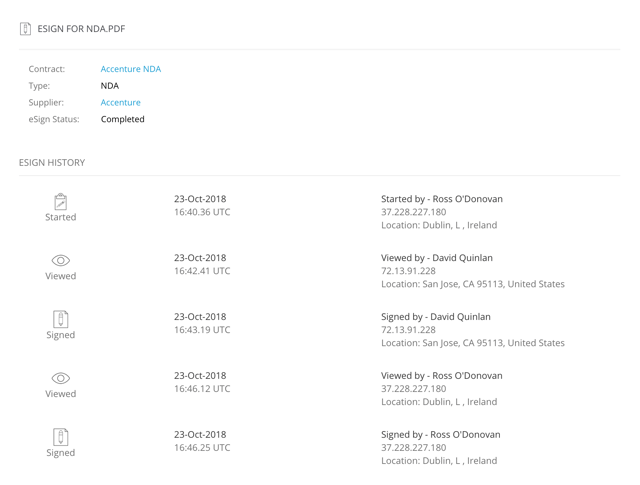The width and height of the screenshot is (640, 485).
Task: Click "Signed by - David Quinlan" text
Action: click(x=435, y=317)
